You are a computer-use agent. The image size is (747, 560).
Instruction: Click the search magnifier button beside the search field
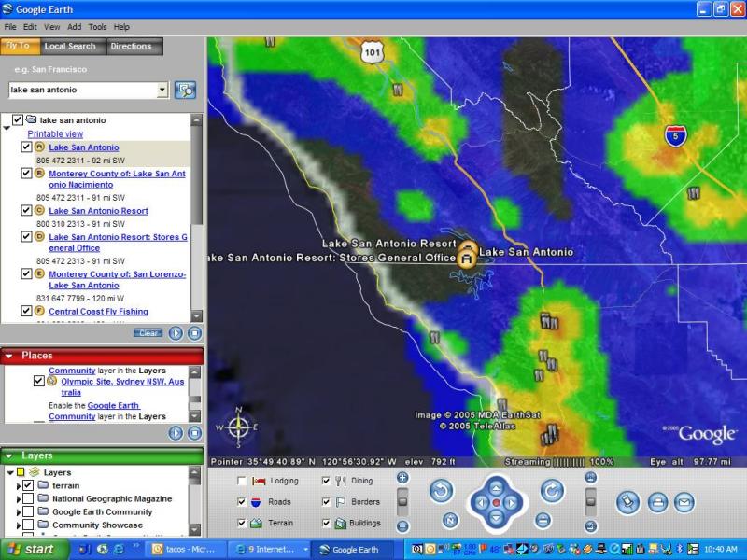185,90
